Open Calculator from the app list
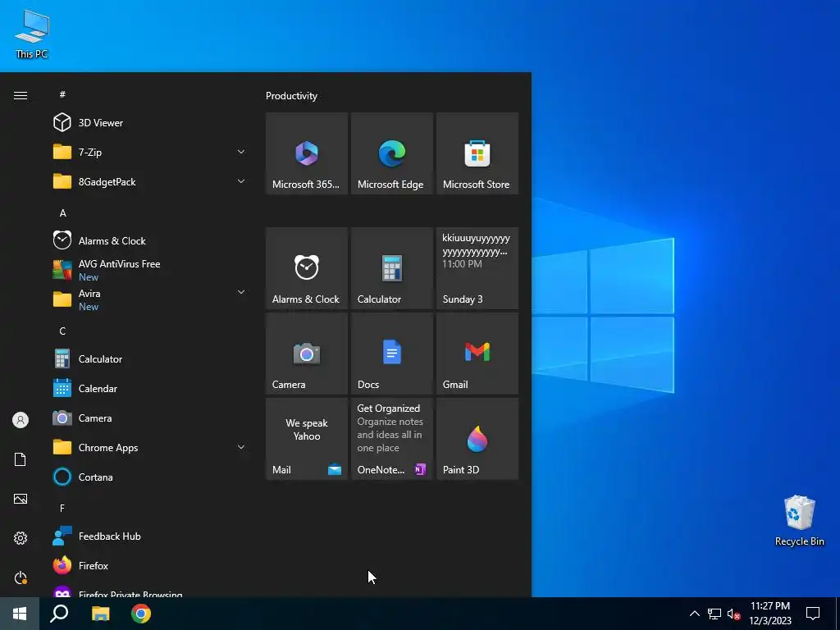The height and width of the screenshot is (630, 840). 150,359
